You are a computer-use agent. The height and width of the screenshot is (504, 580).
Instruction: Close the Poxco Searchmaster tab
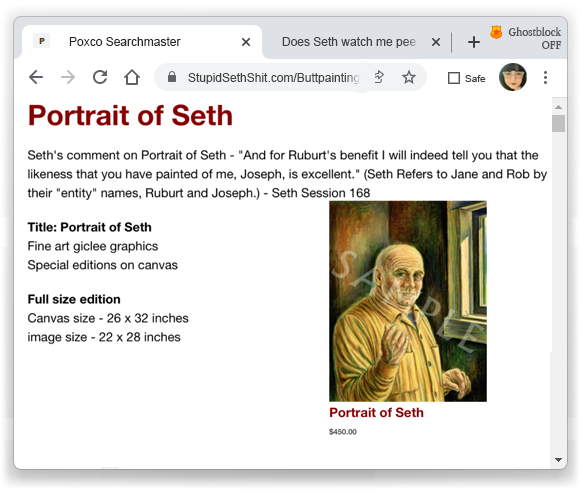coord(246,42)
